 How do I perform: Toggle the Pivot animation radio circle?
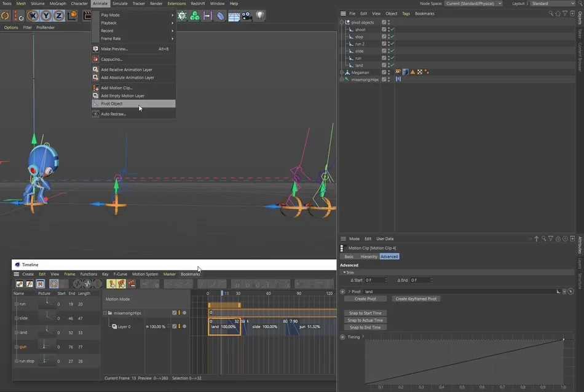click(x=342, y=291)
